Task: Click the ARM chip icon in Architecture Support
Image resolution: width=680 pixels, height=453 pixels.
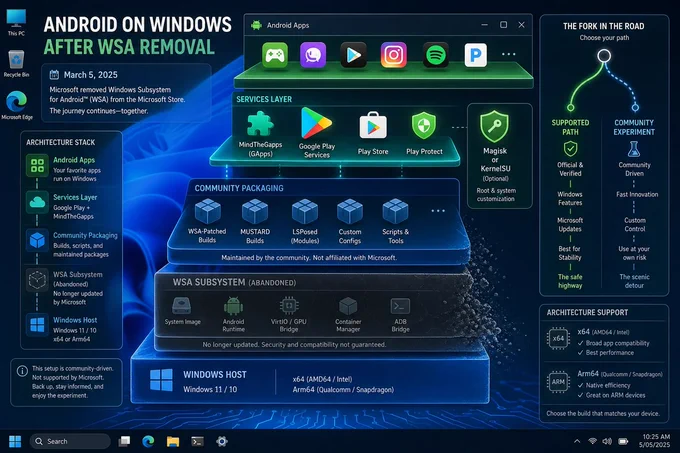Action: (x=558, y=382)
